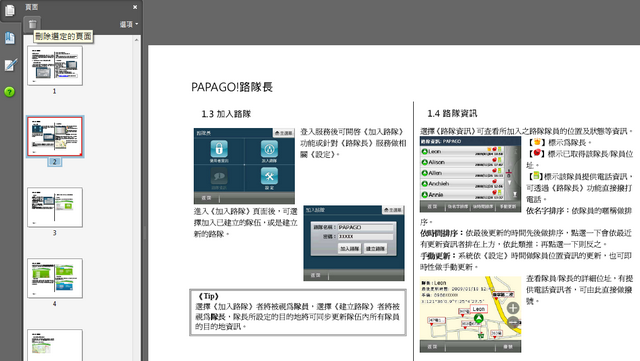
Task: Open the green help question mark icon
Action: click(x=9, y=92)
